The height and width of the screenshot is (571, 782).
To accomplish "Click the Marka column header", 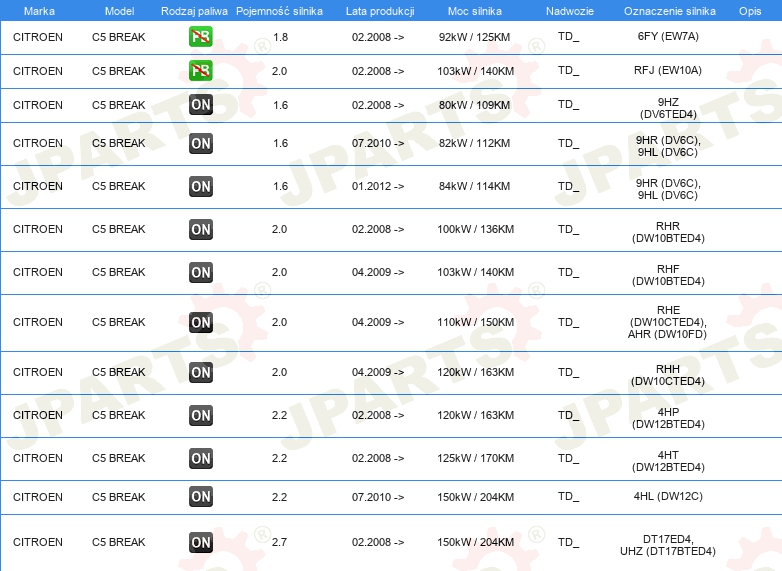I will click(39, 11).
